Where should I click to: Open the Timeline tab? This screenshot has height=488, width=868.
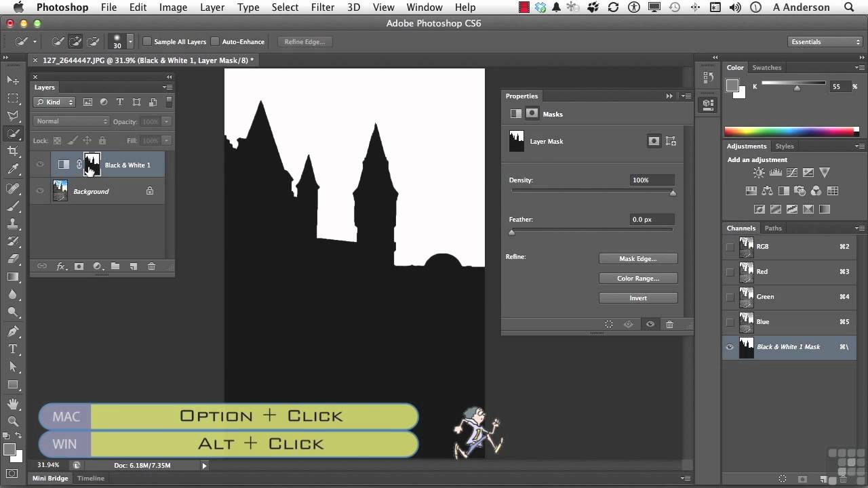[91, 479]
